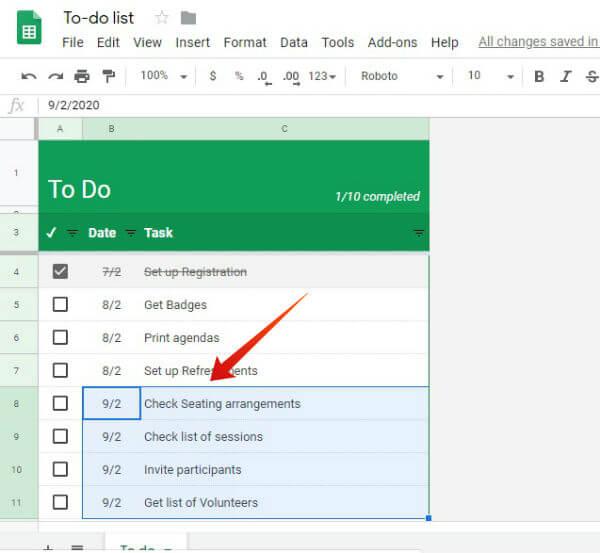Screen dimensions: 600x553
Task: Open the Add-ons menu
Action: [x=393, y=42]
